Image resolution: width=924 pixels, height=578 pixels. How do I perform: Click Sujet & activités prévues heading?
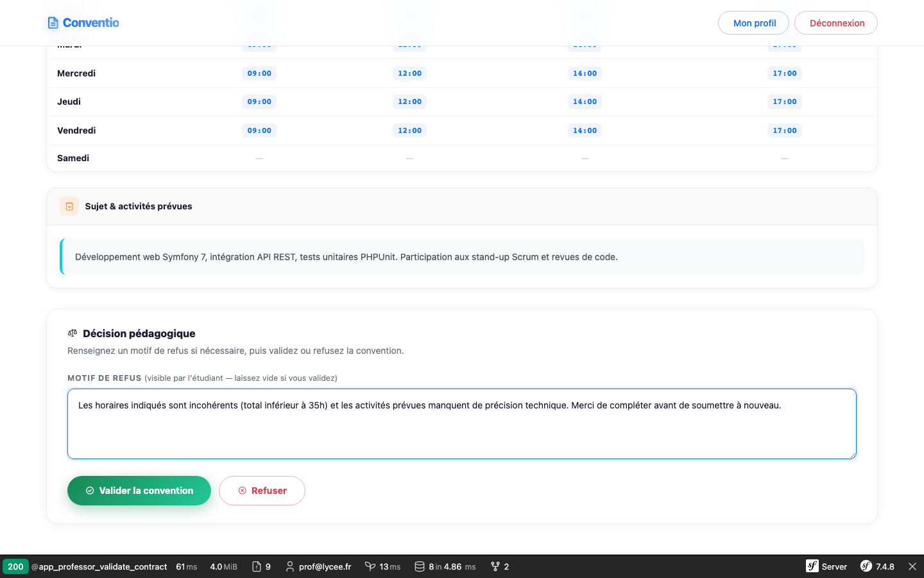click(139, 206)
